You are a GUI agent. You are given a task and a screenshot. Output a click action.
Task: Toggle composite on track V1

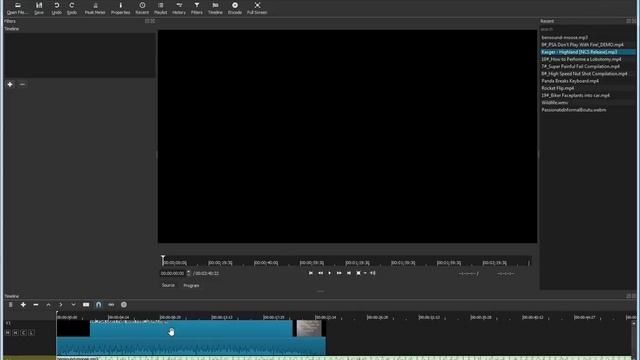24,333
